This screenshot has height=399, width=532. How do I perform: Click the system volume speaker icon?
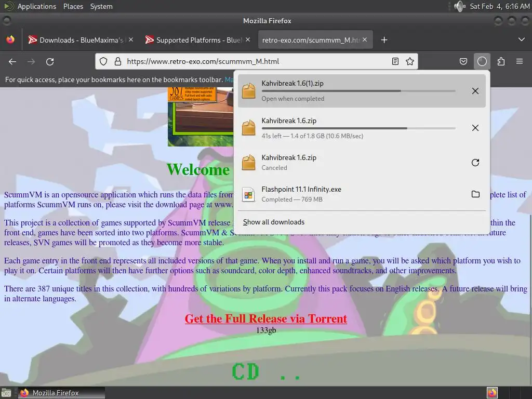pos(460,6)
